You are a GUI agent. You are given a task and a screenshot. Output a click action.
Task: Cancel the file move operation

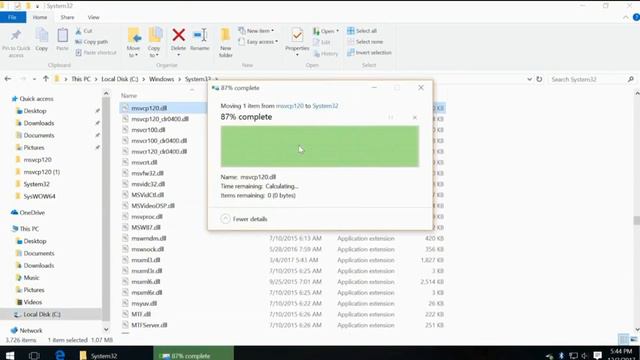pos(415,118)
